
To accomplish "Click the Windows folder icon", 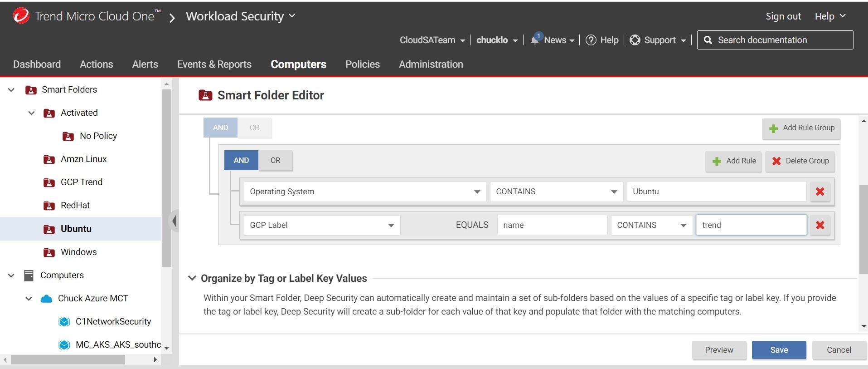I will point(49,252).
